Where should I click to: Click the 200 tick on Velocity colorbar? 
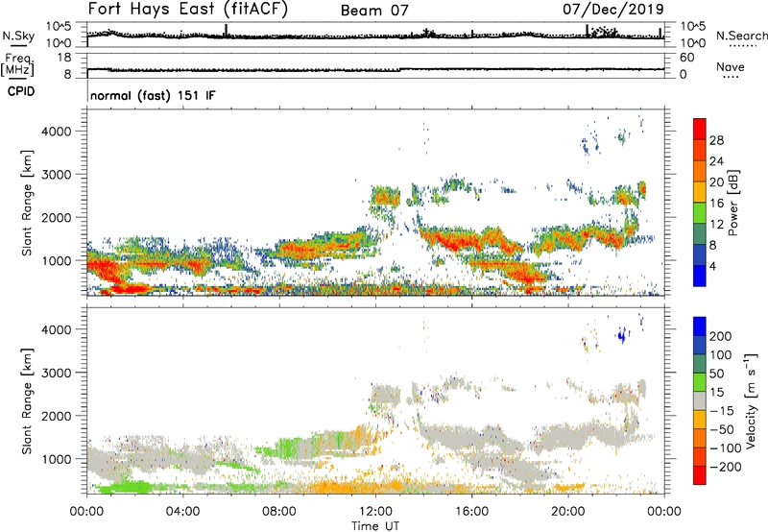pos(721,336)
